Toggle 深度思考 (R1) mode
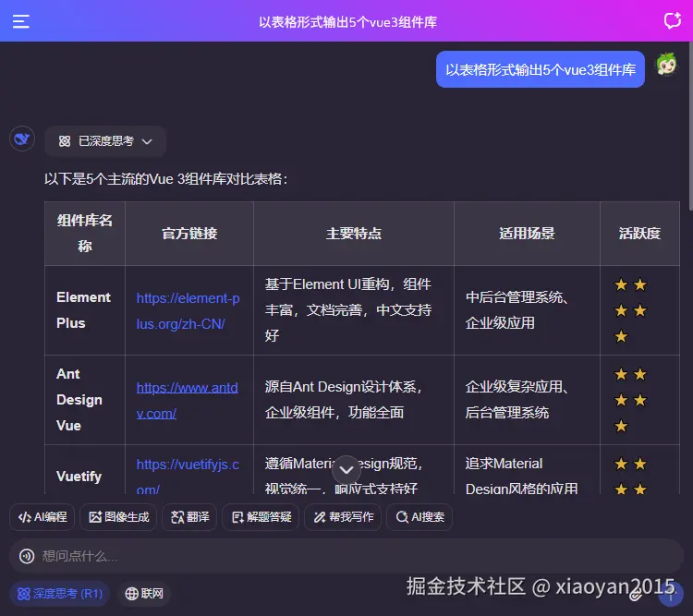 [60, 594]
